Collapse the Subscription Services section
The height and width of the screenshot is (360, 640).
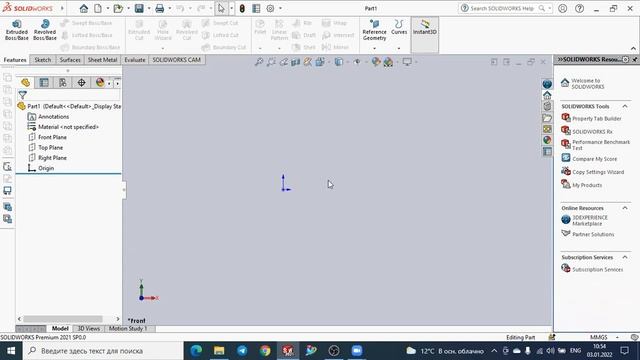pos(625,257)
